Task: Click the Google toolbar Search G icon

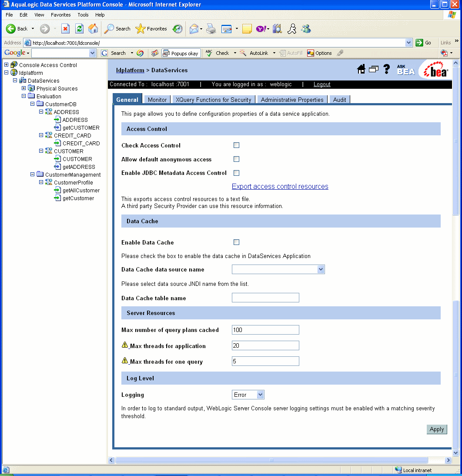Action: coord(104,53)
